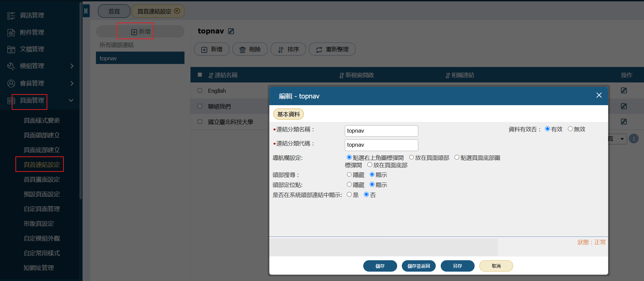Click the 取消 button
The height and width of the screenshot is (281, 644).
pyautogui.click(x=496, y=266)
